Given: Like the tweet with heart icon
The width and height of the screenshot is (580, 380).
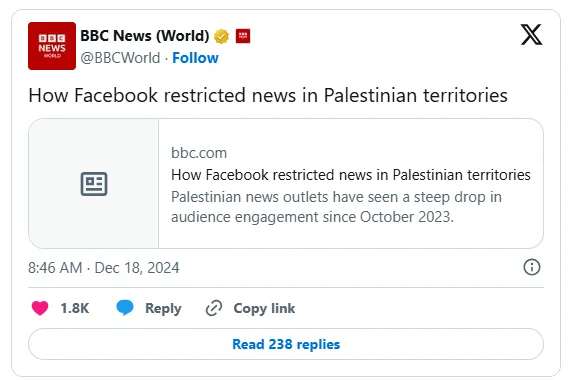Looking at the screenshot, I should click(x=40, y=308).
